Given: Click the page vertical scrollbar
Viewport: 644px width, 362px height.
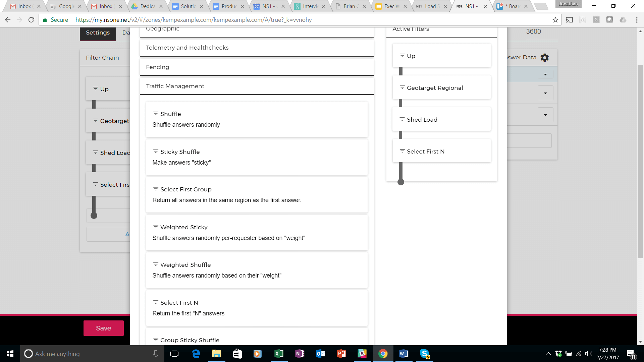Looking at the screenshot, I should tap(640, 161).
